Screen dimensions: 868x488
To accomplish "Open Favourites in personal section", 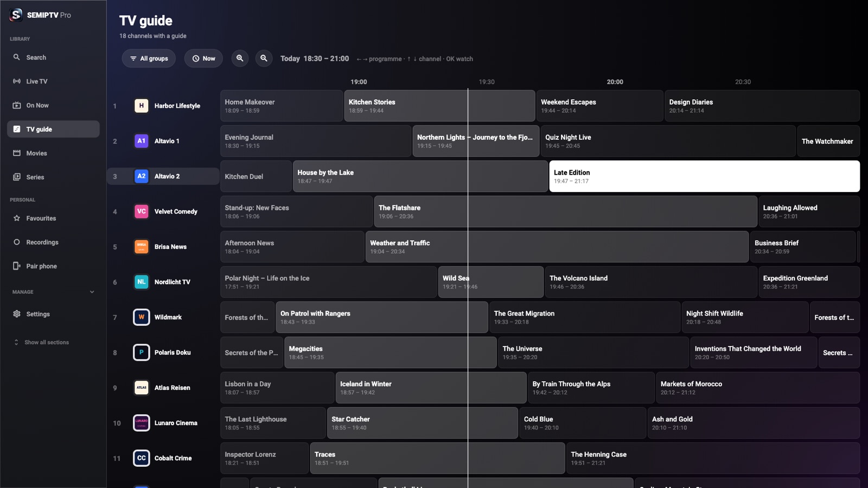I will click(53, 218).
